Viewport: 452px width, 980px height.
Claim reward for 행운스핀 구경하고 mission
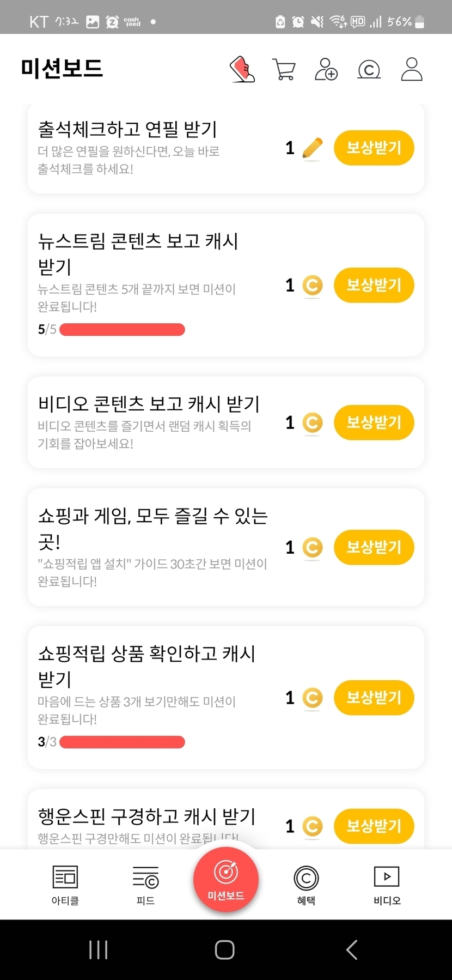374,826
